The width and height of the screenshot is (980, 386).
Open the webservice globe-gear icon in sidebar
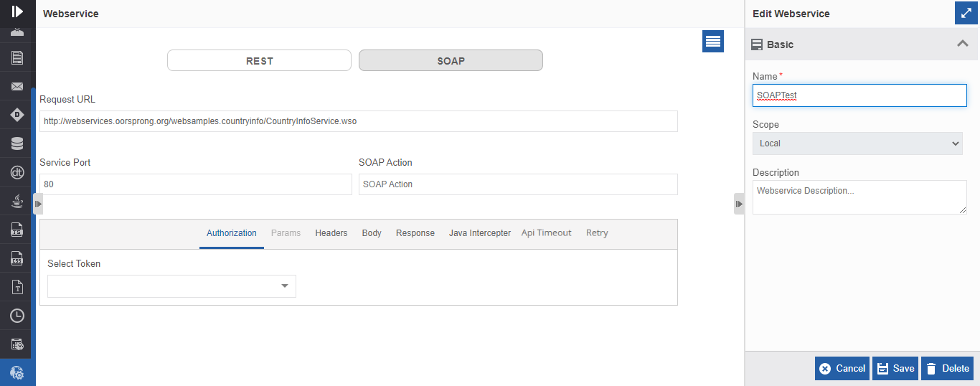17,373
